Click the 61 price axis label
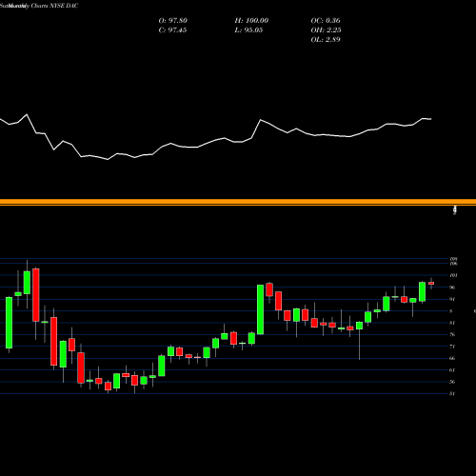476x476 pixels. [x=452, y=370]
